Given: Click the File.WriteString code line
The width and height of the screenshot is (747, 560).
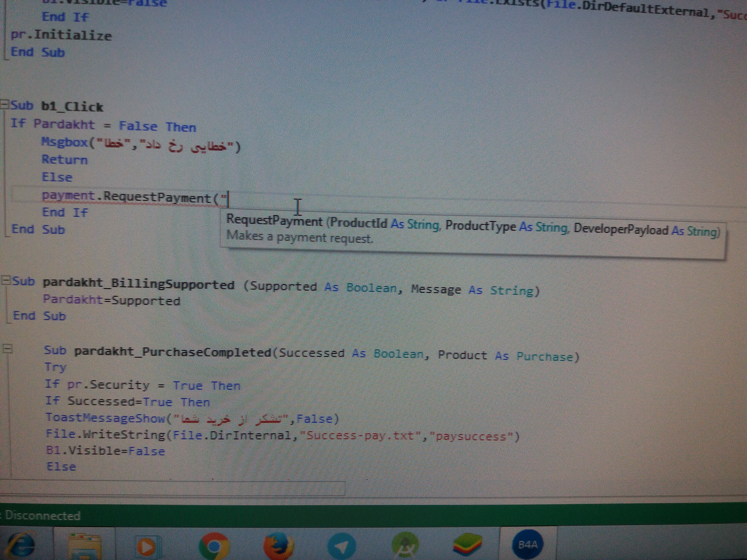Looking at the screenshot, I should [x=282, y=435].
